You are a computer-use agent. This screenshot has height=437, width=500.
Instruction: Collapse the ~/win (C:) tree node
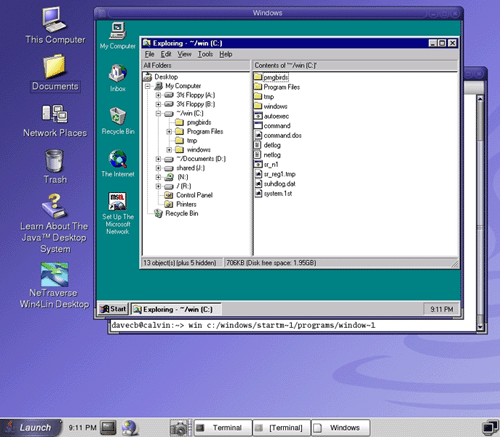click(x=158, y=113)
